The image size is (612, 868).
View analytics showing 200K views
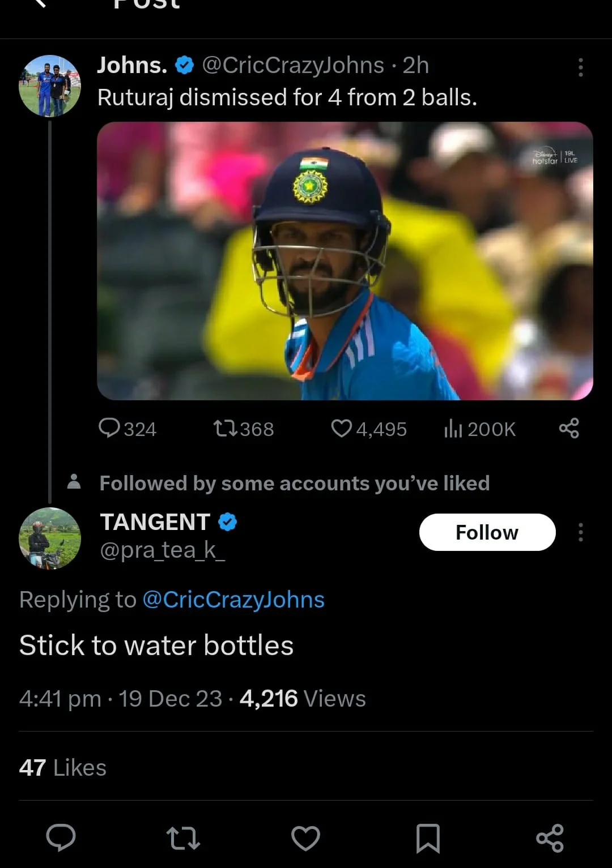pyautogui.click(x=479, y=429)
